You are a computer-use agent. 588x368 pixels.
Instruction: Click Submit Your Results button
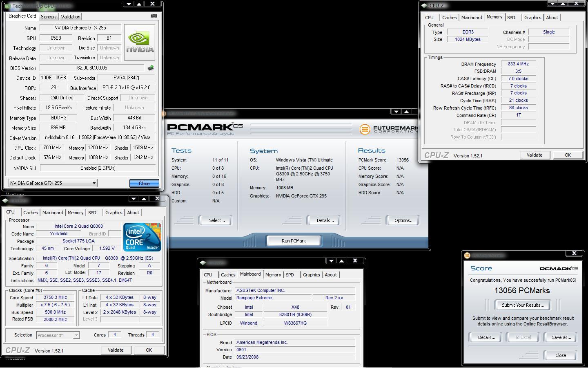point(523,305)
